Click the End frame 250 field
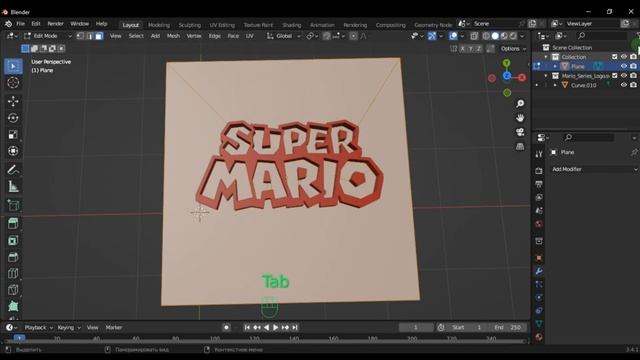 click(x=508, y=327)
